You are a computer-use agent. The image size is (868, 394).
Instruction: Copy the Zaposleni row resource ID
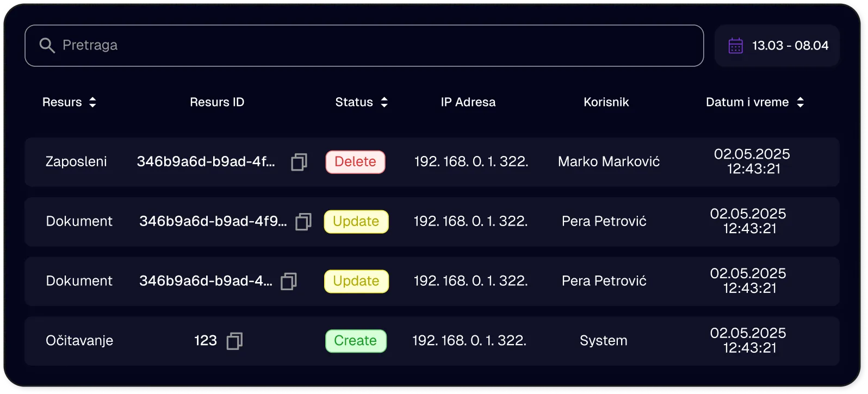299,162
